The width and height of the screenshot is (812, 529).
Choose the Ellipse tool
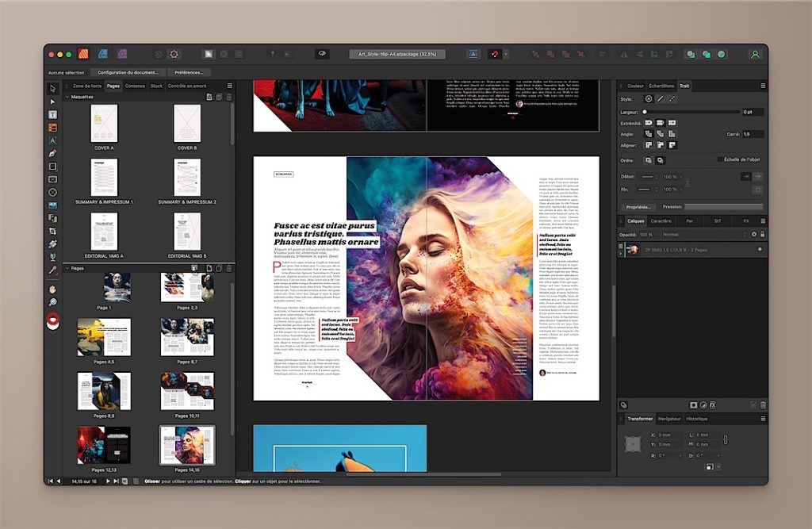click(53, 192)
